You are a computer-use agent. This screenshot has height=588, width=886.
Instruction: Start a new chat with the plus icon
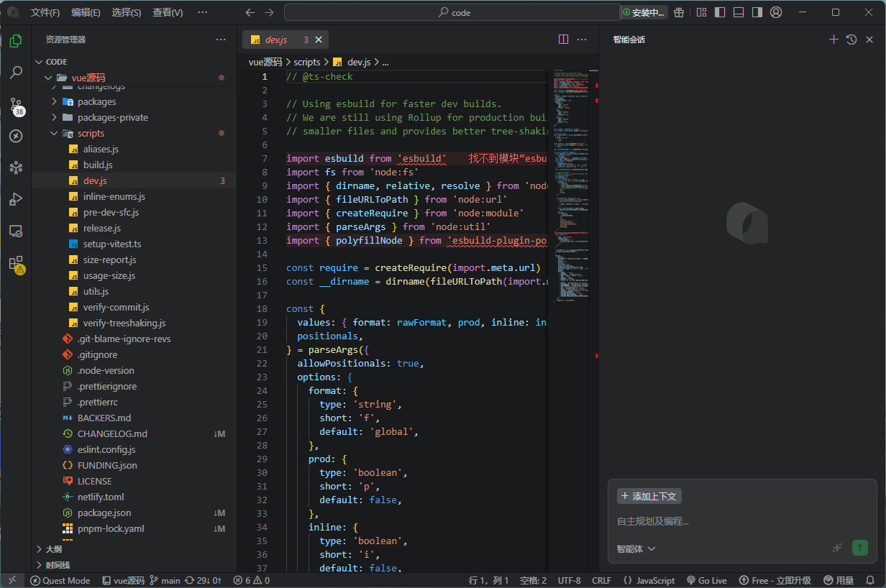click(x=834, y=40)
